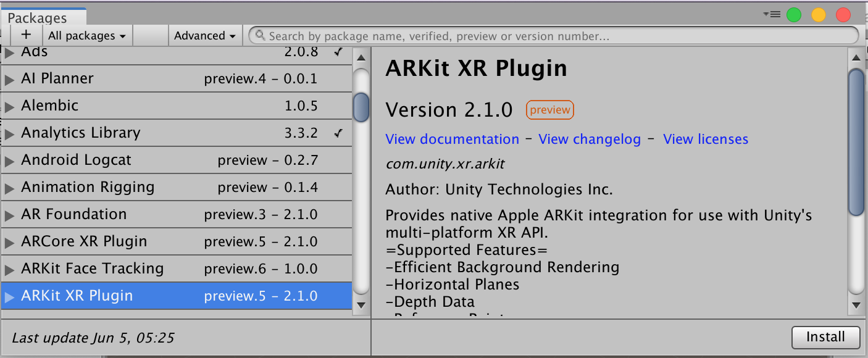Click the Depth Data feature line
868x358 pixels.
point(430,302)
